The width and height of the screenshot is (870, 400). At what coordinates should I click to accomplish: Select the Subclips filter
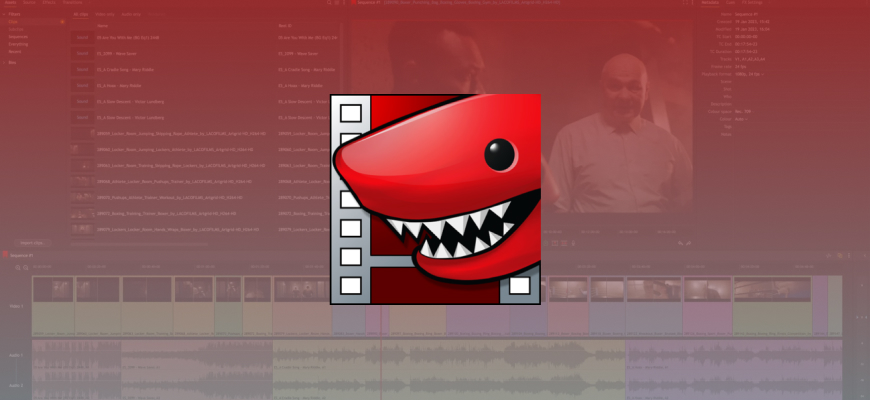tap(16, 29)
